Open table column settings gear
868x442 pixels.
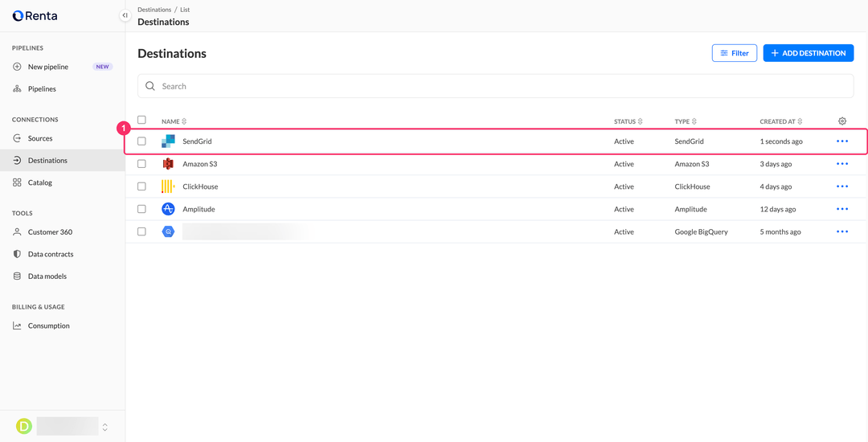coord(842,121)
